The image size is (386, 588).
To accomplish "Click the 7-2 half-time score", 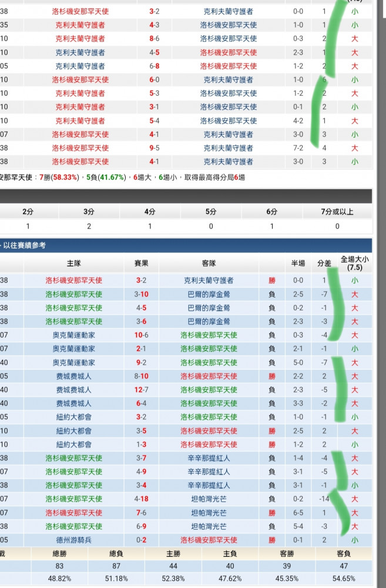I will click(x=298, y=148).
